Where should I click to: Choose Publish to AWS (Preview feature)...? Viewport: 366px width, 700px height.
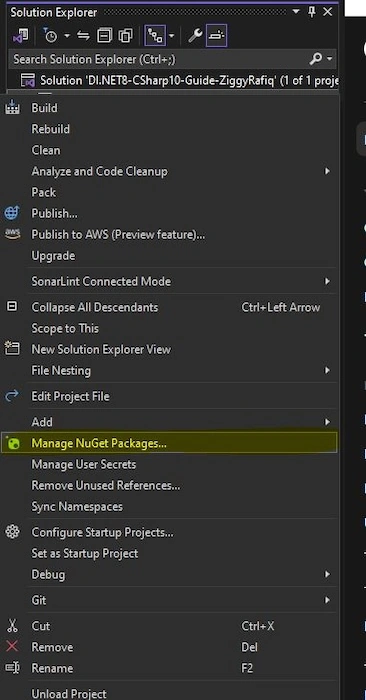[118, 235]
